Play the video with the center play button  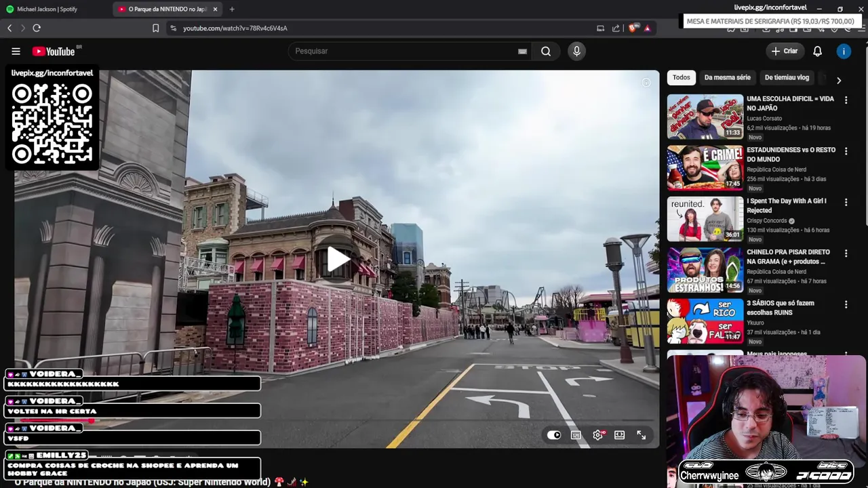338,259
